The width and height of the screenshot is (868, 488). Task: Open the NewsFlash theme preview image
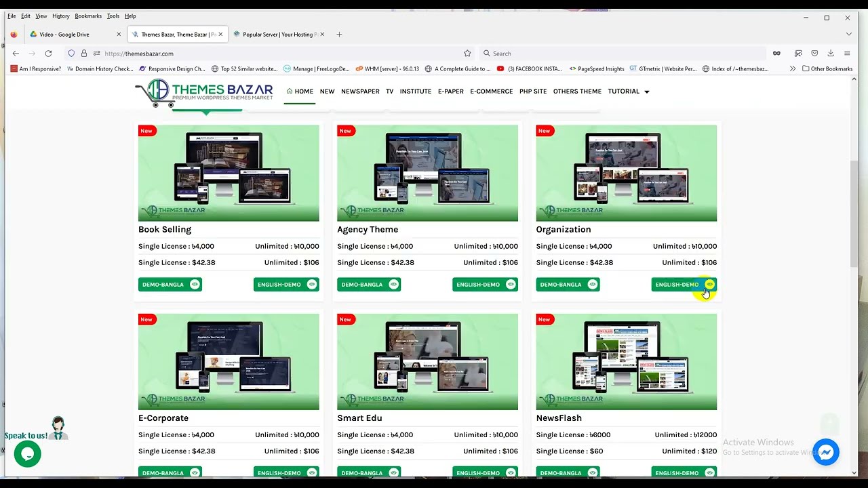pyautogui.click(x=627, y=362)
